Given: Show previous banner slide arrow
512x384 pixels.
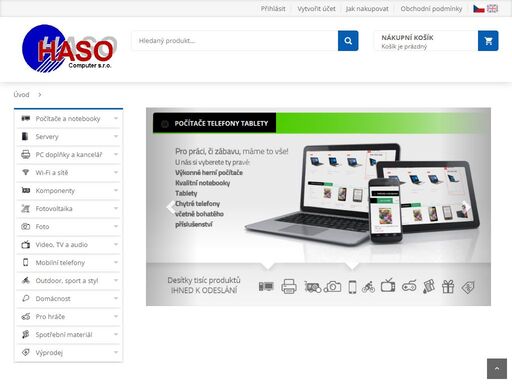Looking at the screenshot, I should pyautogui.click(x=171, y=207).
